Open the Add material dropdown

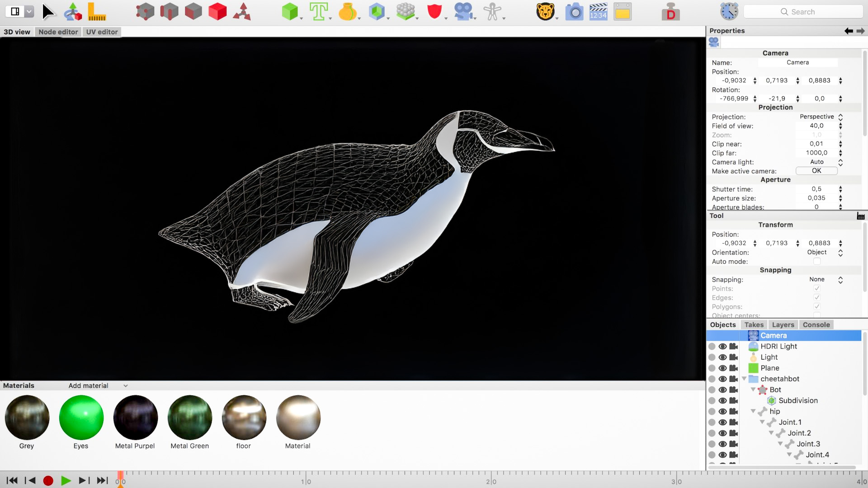pos(98,386)
